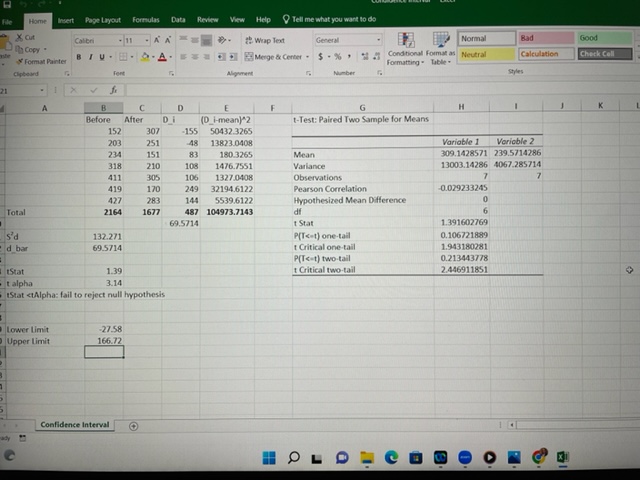The height and width of the screenshot is (480, 640).
Task: Open the font name Calibri dropdown
Action: coord(120,40)
